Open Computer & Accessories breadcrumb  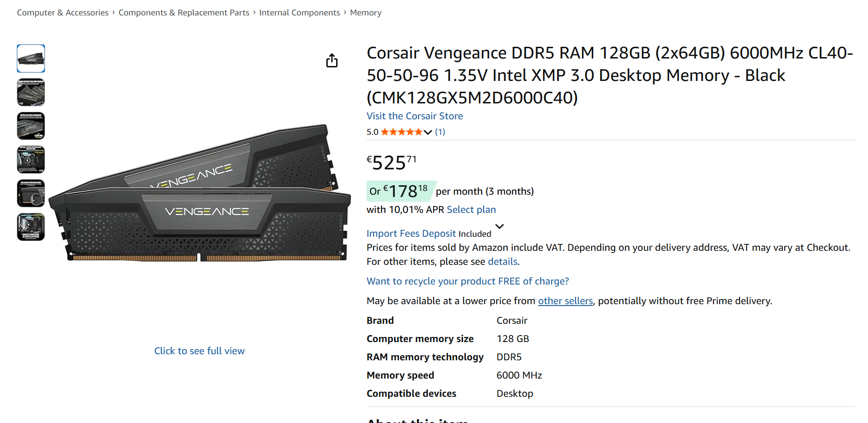coord(63,13)
